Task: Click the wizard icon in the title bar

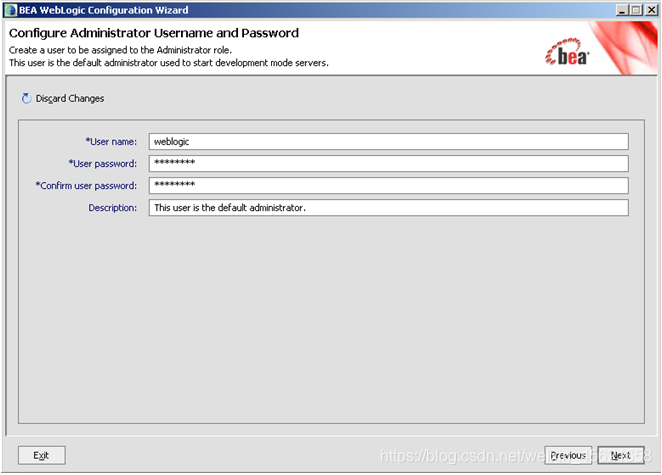Action: [x=10, y=10]
